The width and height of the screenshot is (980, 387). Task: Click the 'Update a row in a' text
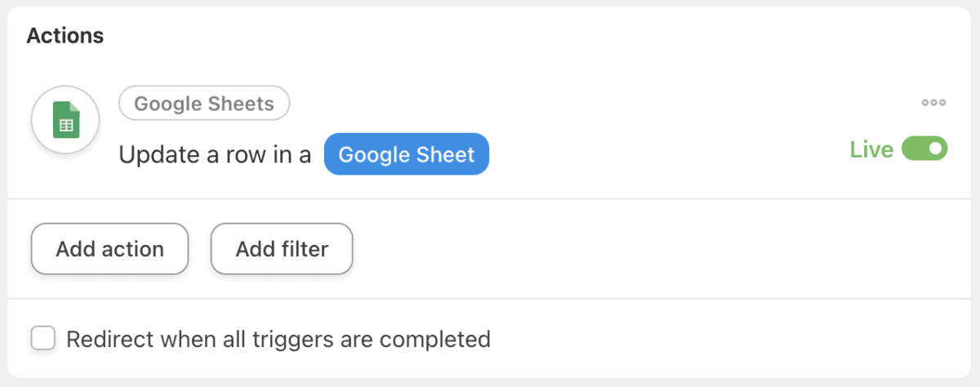[x=215, y=155]
